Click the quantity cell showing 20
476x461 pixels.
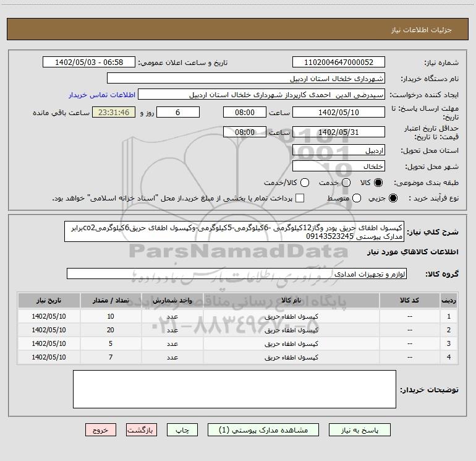[111, 330]
